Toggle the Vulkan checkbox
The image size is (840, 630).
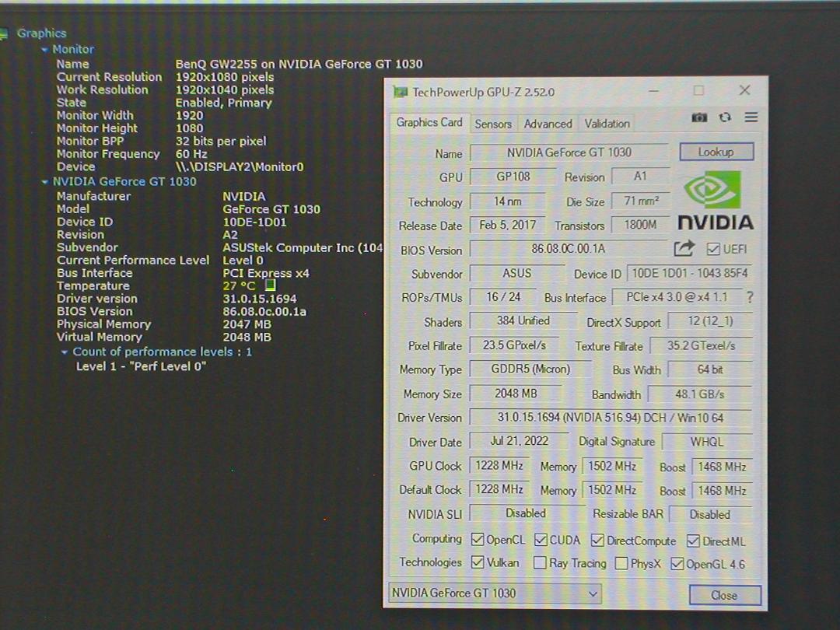point(477,562)
